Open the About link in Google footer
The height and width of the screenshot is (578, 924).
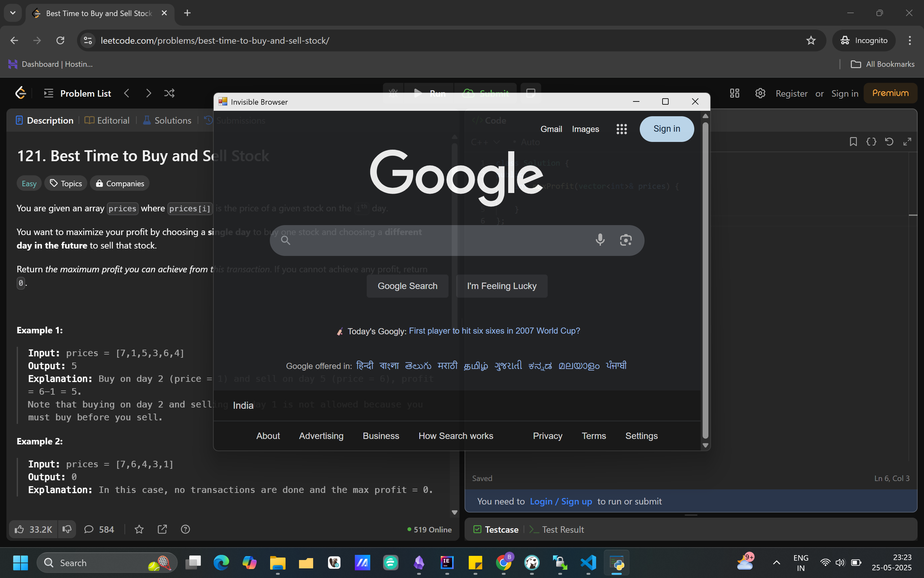(x=268, y=436)
